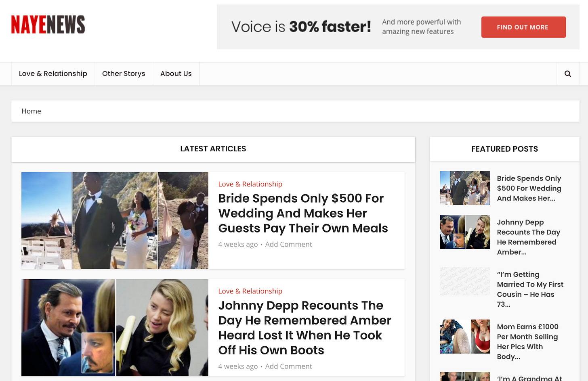The image size is (588, 381).
Task: Click the Bride wedding article main thumbnail
Action: click(115, 221)
